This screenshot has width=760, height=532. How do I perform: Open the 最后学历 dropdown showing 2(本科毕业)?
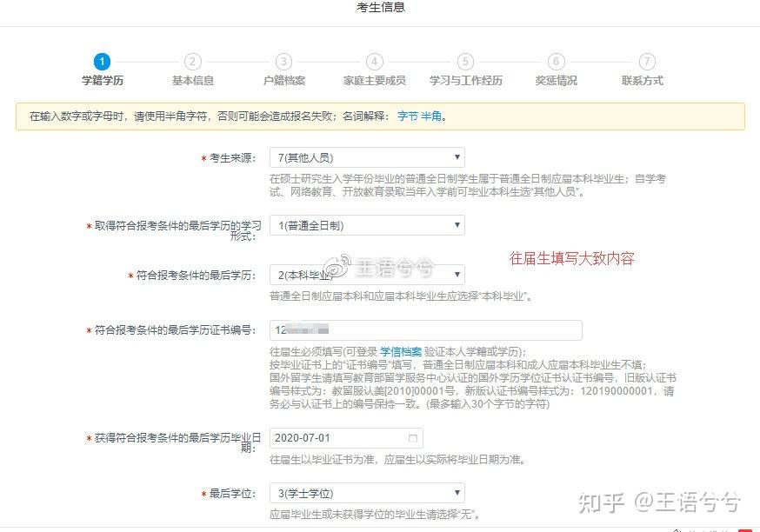coord(368,275)
